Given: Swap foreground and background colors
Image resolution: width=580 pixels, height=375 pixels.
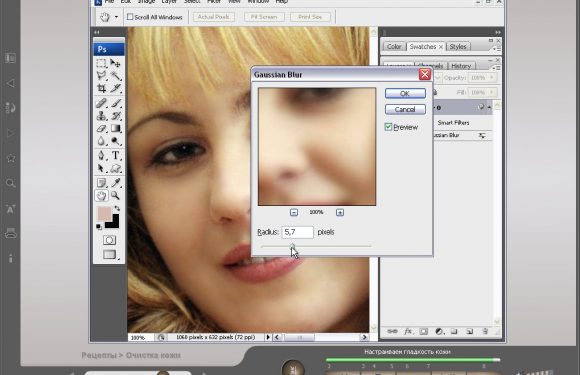Looking at the screenshot, I should click(x=117, y=209).
